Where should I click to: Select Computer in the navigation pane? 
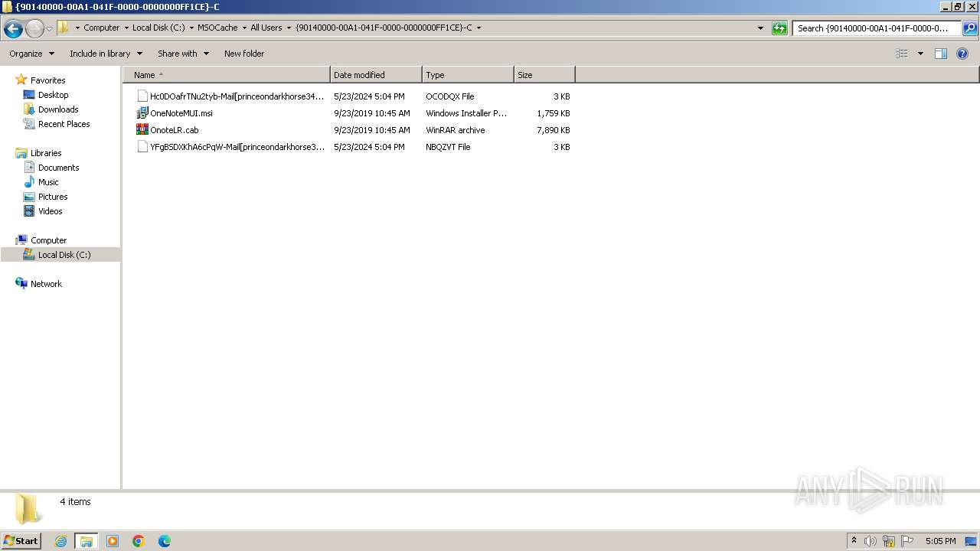click(48, 240)
